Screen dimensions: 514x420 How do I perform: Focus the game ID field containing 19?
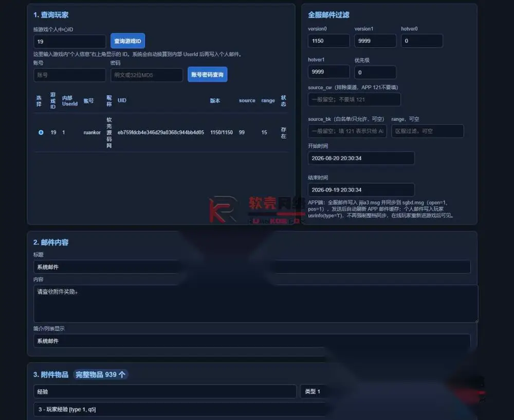(69, 42)
